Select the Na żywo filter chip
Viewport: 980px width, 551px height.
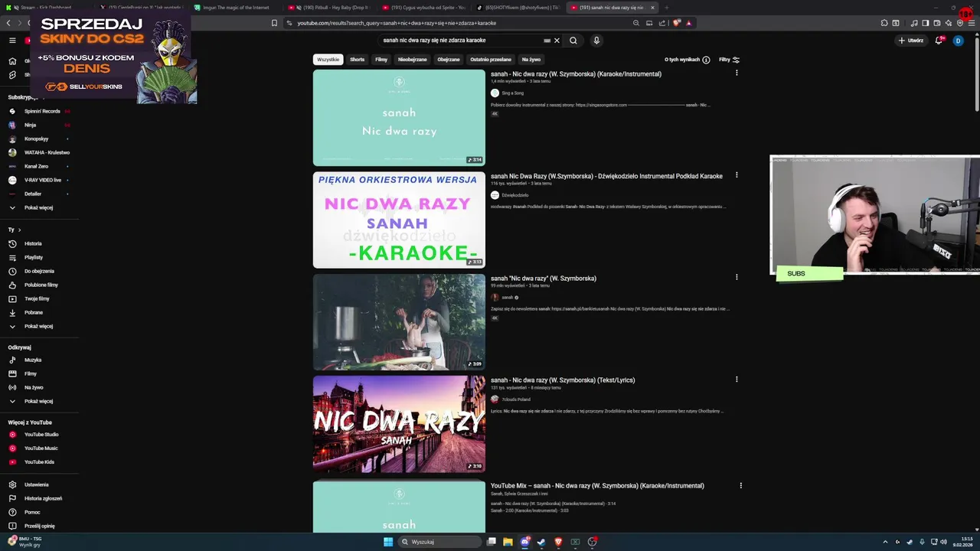coord(531,60)
